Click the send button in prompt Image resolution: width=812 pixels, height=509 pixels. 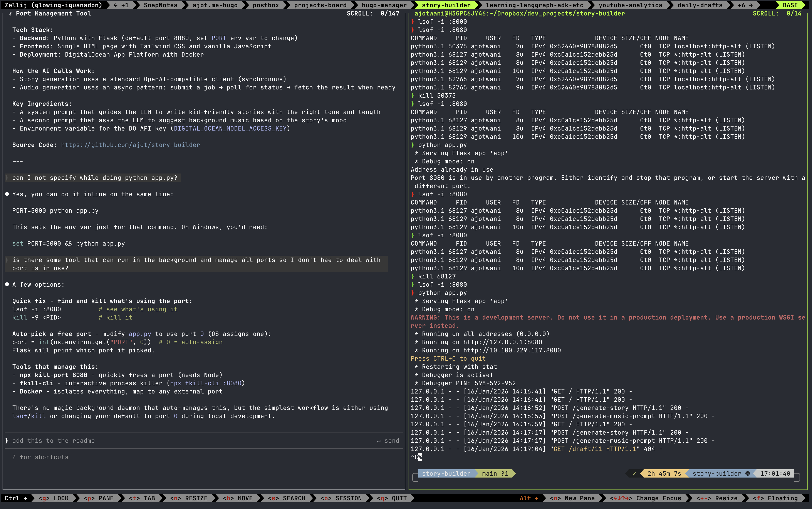(x=388, y=441)
